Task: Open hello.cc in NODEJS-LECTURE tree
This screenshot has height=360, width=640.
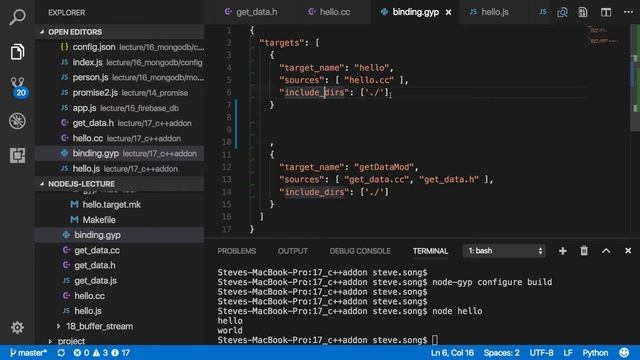Action: [120, 296]
